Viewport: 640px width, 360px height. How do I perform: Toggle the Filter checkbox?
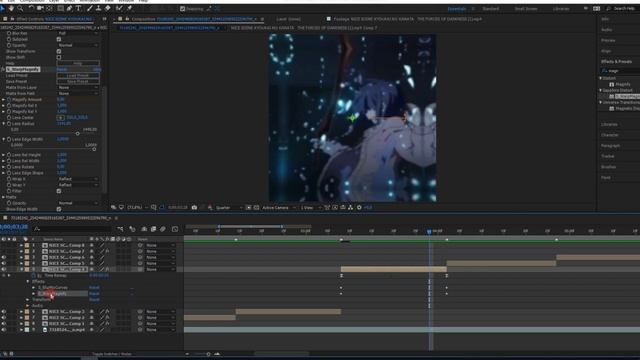click(x=59, y=191)
